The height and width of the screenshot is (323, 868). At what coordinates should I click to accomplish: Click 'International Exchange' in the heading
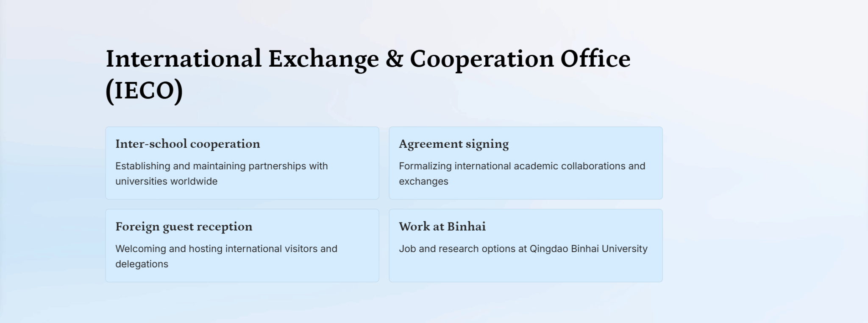(x=242, y=59)
